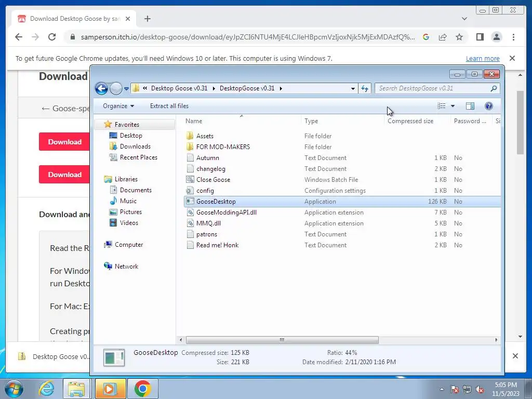This screenshot has height=399, width=532.
Task: Click the horizontal scrollbar in file list
Action: pyautogui.click(x=282, y=340)
